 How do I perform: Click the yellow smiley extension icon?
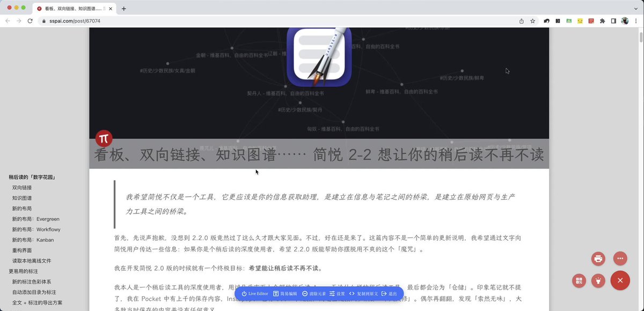[580, 21]
